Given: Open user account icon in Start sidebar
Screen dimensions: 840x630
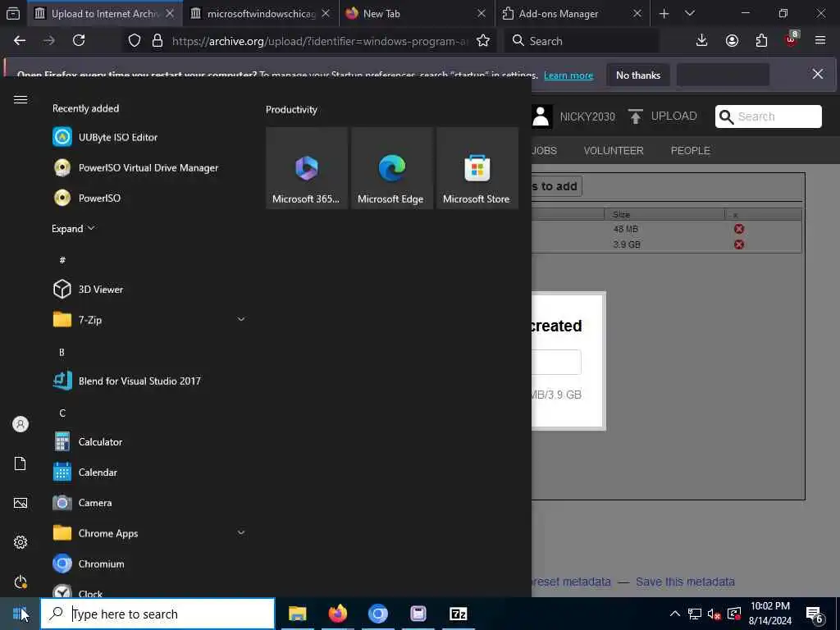Looking at the screenshot, I should pyautogui.click(x=21, y=424).
